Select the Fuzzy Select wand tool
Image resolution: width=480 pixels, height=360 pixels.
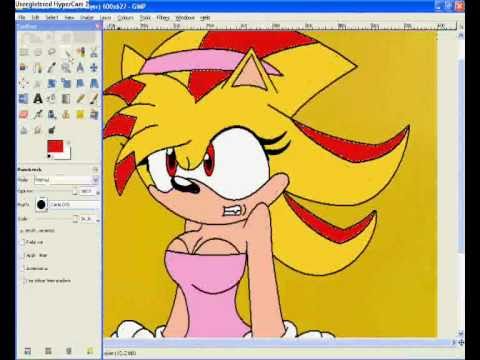66,52
